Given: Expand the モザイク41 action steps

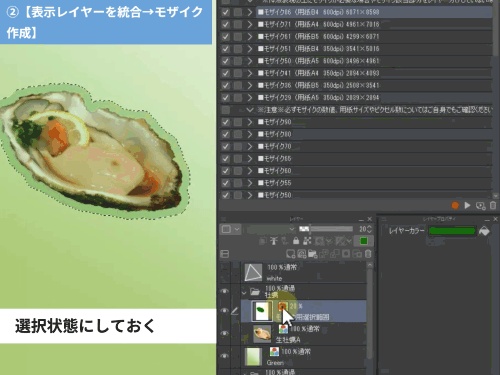Looking at the screenshot, I should (x=250, y=73).
